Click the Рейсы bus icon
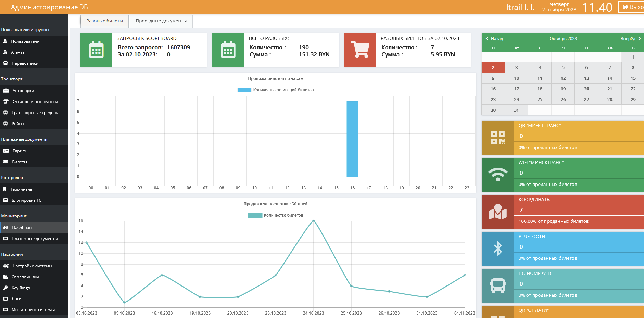Image resolution: width=644 pixels, height=318 pixels. [5, 124]
